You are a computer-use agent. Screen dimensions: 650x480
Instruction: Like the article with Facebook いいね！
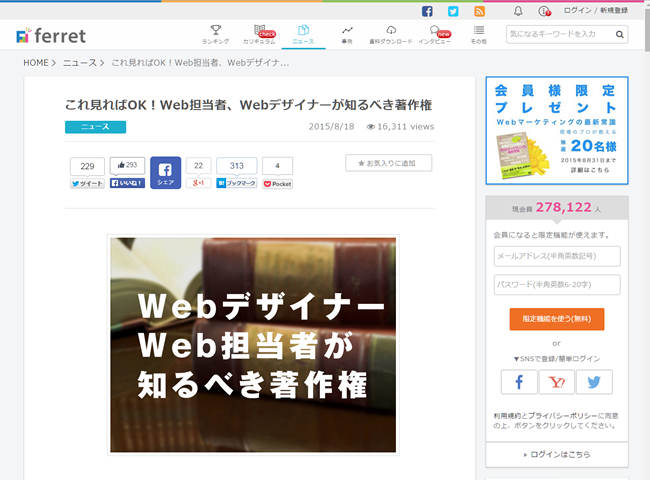click(x=127, y=184)
